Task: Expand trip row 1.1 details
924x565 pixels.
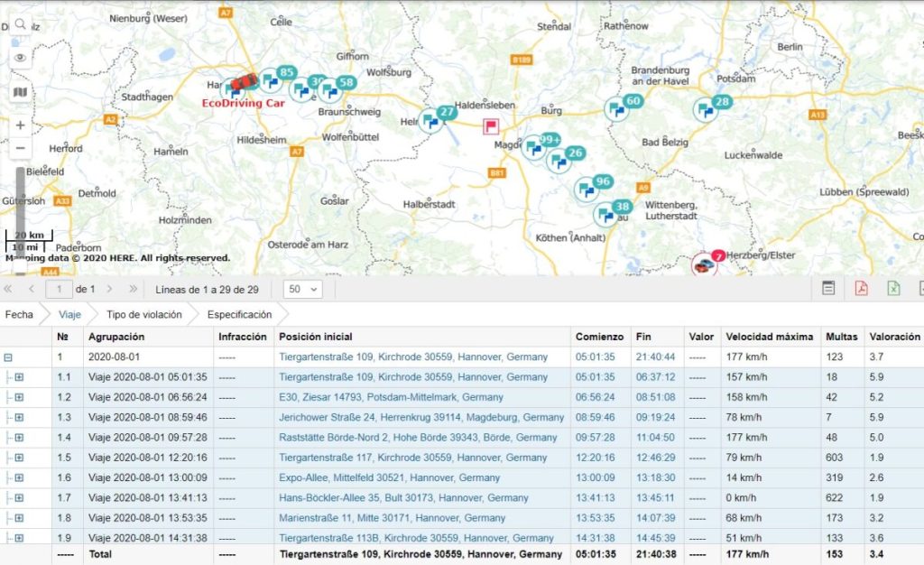Action: (x=18, y=377)
